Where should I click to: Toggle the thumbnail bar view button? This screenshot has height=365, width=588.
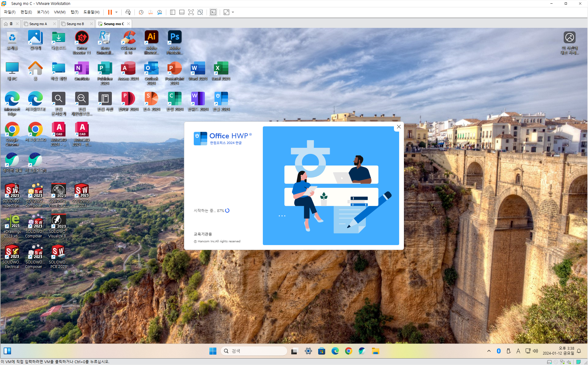[x=182, y=12]
